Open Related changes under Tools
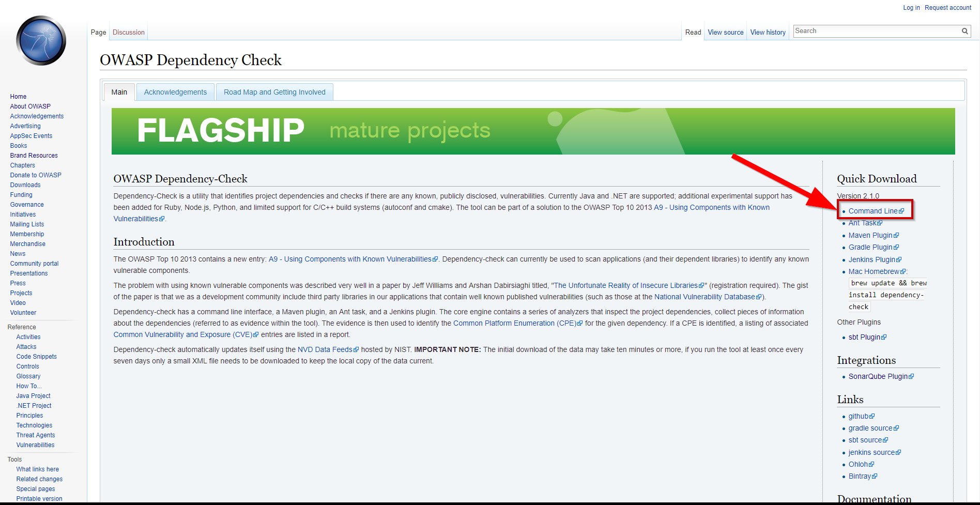This screenshot has height=505, width=980. click(x=39, y=479)
